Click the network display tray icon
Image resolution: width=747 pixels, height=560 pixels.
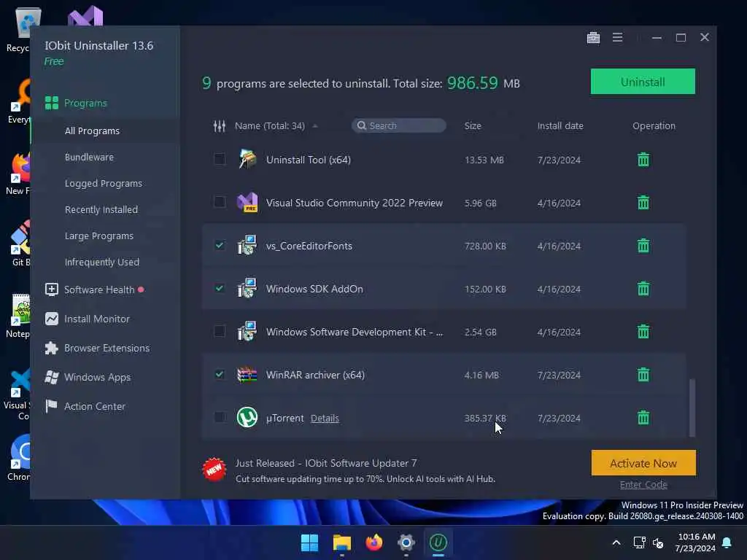(639, 542)
